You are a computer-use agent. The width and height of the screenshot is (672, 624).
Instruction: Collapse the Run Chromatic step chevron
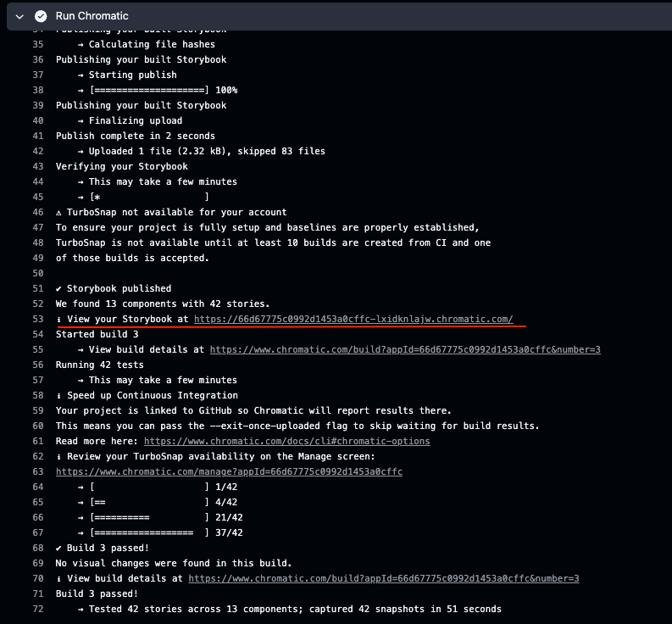[x=19, y=16]
